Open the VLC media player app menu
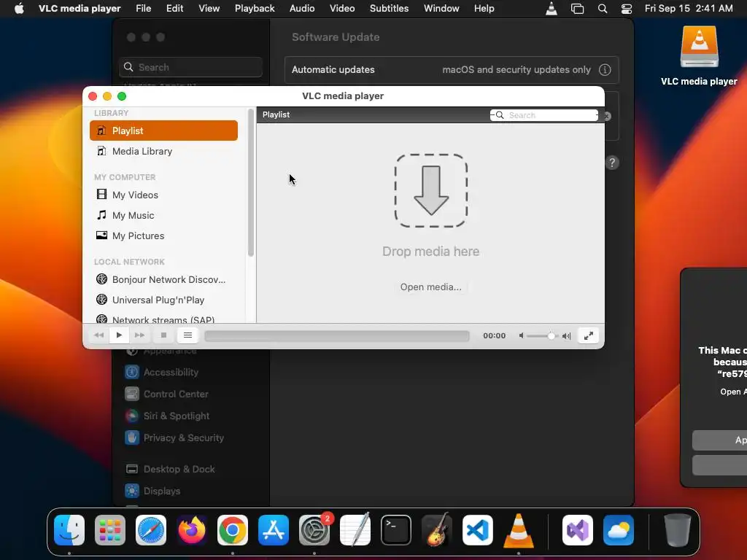This screenshot has height=560, width=747. (x=80, y=8)
